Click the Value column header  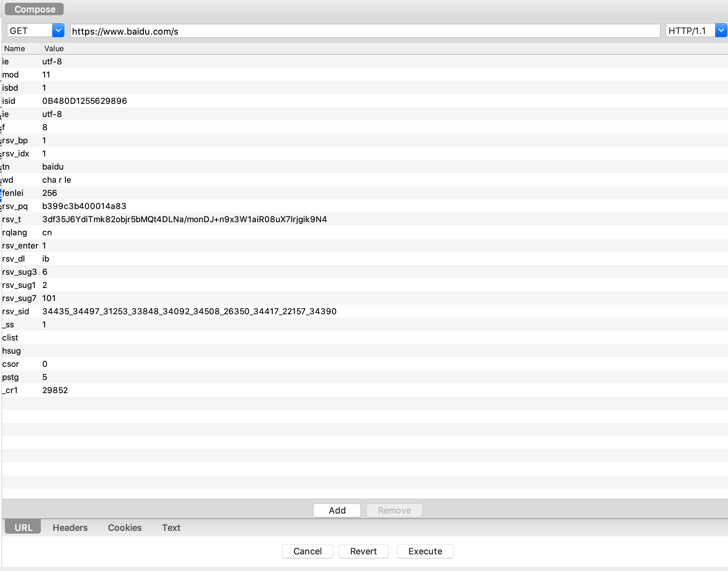pos(54,48)
